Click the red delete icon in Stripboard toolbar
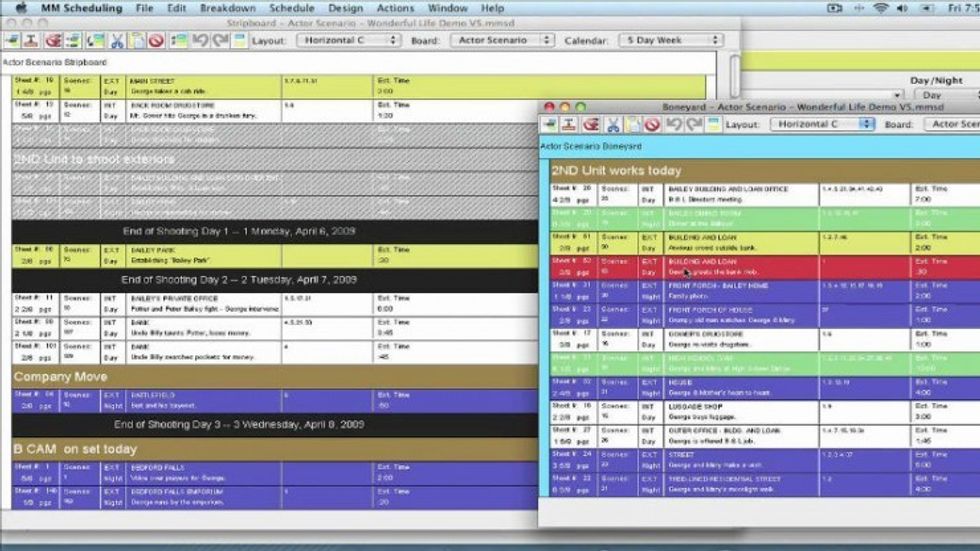 (x=156, y=41)
